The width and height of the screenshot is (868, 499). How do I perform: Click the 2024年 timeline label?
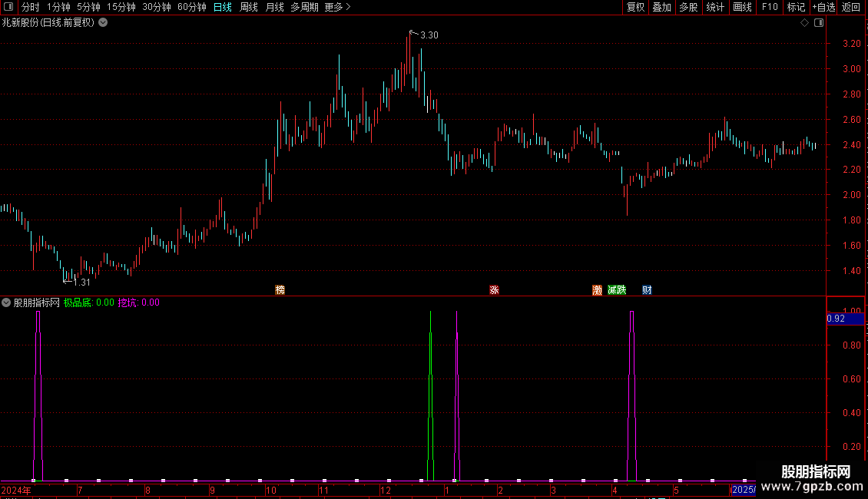coord(16,490)
